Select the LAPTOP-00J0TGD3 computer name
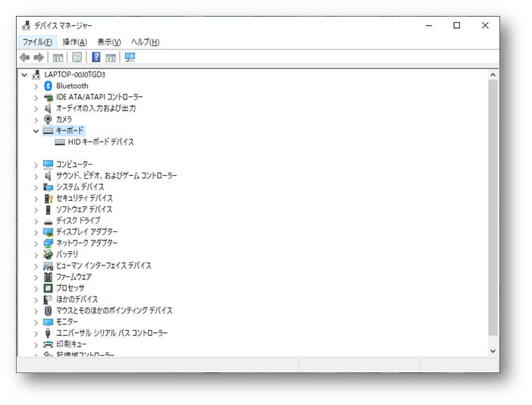532x405 pixels. point(74,74)
